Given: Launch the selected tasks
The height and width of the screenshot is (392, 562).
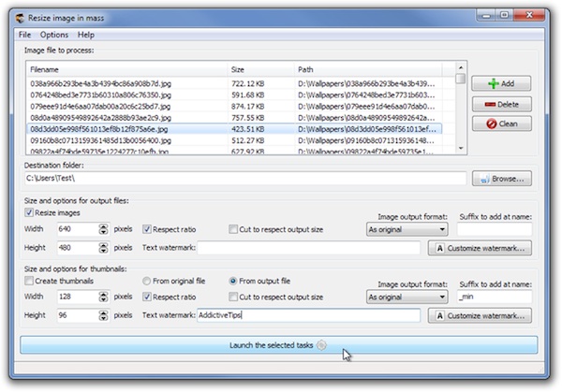Looking at the screenshot, I should (x=279, y=345).
